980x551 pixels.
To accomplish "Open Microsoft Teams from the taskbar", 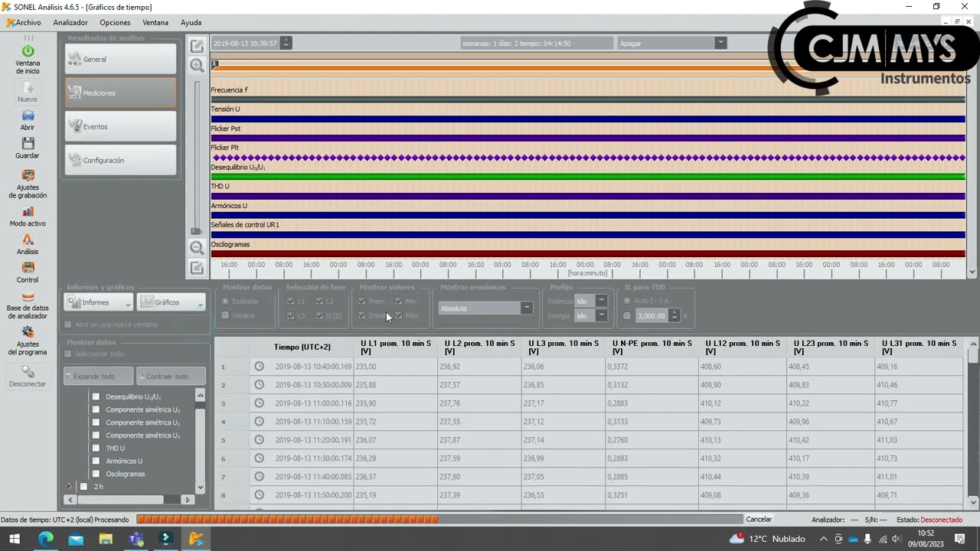I will (x=136, y=539).
